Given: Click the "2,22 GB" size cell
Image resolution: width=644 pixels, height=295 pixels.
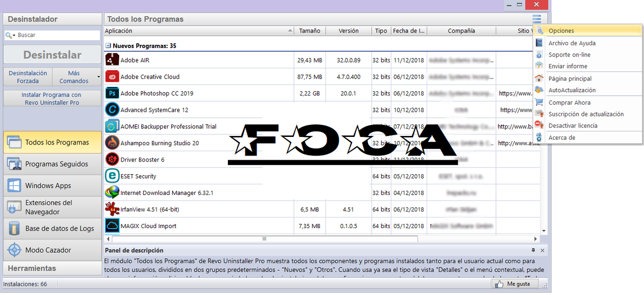Looking at the screenshot, I should [309, 93].
